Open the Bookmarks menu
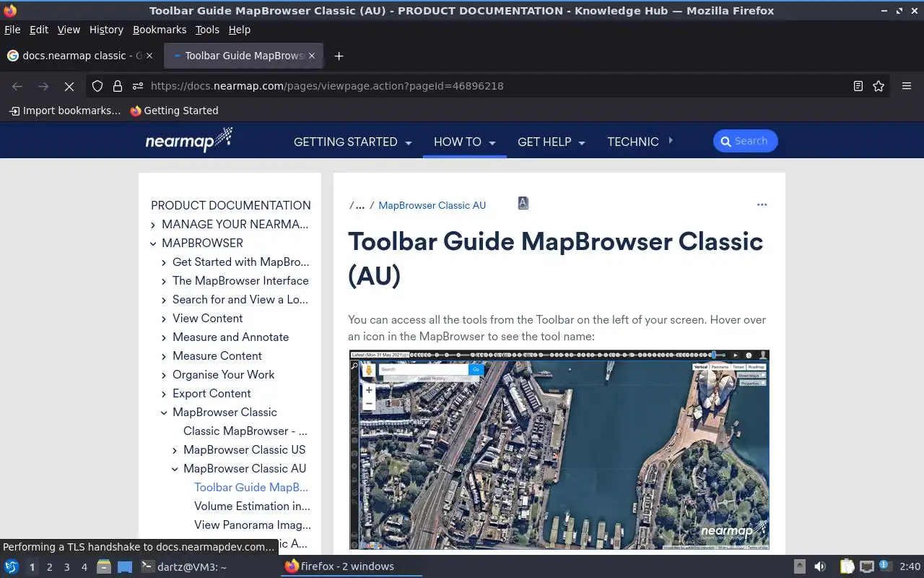 160,30
